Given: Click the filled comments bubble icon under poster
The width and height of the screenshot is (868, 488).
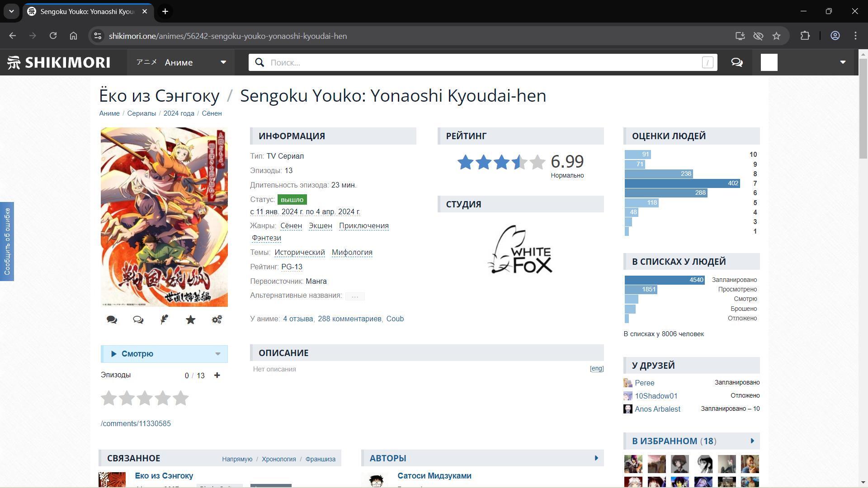Looking at the screenshot, I should (112, 320).
